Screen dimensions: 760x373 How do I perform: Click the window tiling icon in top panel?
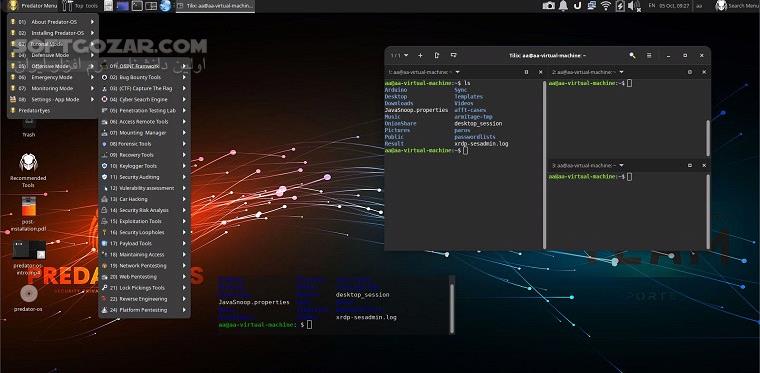pyautogui.click(x=151, y=6)
